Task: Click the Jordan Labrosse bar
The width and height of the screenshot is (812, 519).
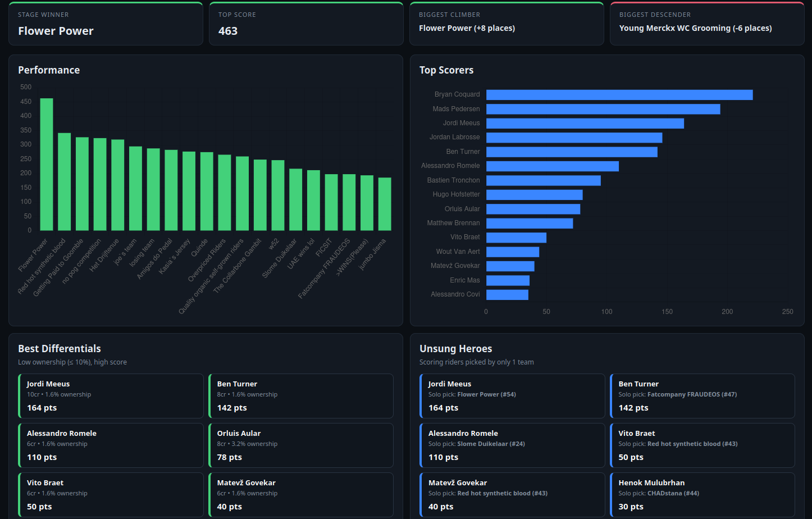Action: (574, 138)
